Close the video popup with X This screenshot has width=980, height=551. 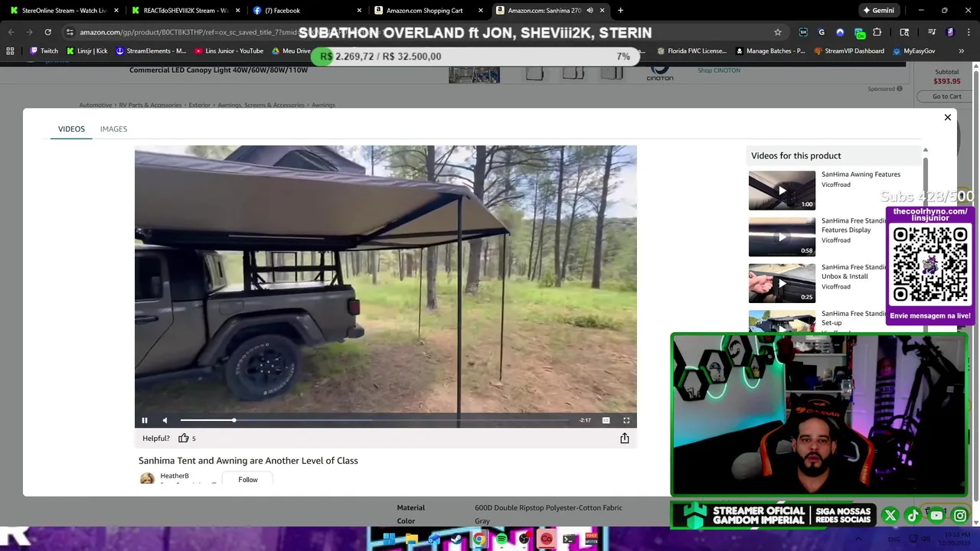click(x=948, y=118)
